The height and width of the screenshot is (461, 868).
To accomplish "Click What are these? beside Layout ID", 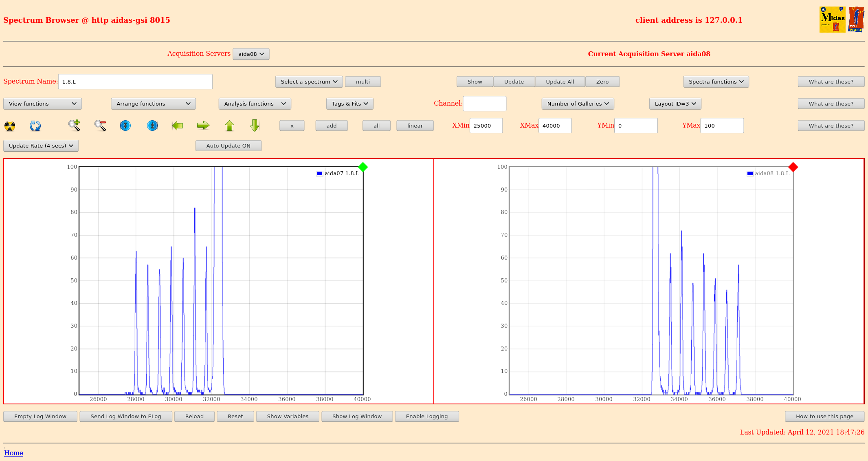I will [831, 104].
